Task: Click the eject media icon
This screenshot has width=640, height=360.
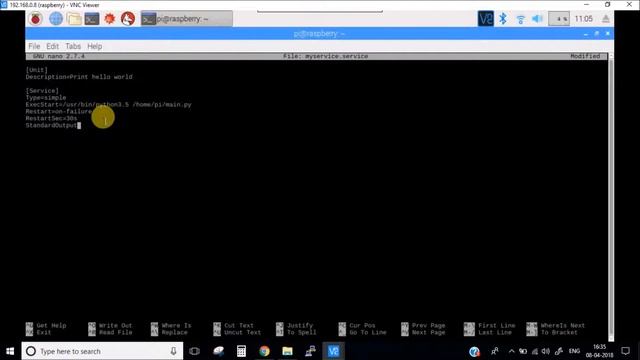Action: pos(606,19)
